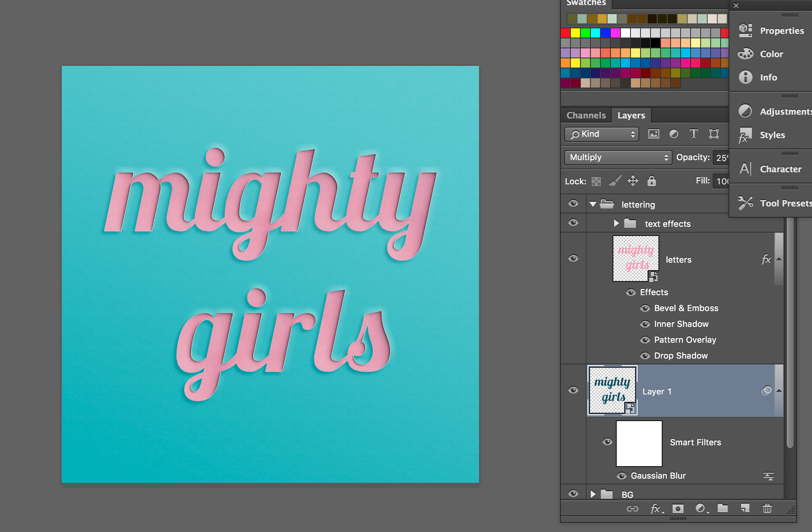Open the Info panel icon

click(745, 77)
